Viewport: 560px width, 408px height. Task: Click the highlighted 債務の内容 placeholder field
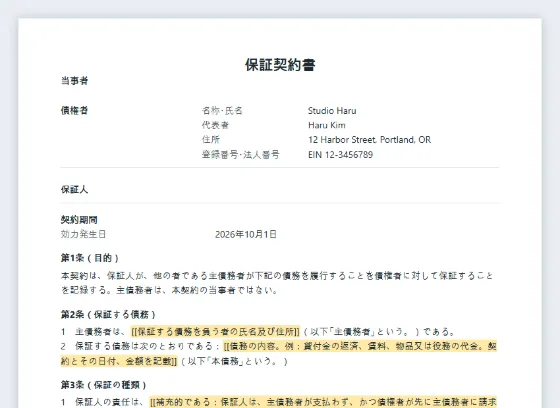point(279,354)
